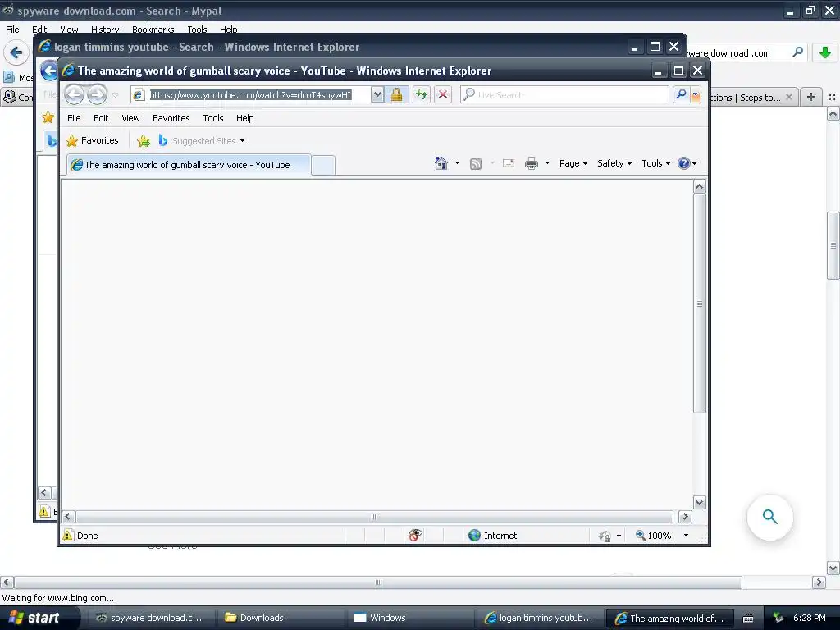Click the IE scroll right arrow
840x630 pixels.
pyautogui.click(x=685, y=517)
